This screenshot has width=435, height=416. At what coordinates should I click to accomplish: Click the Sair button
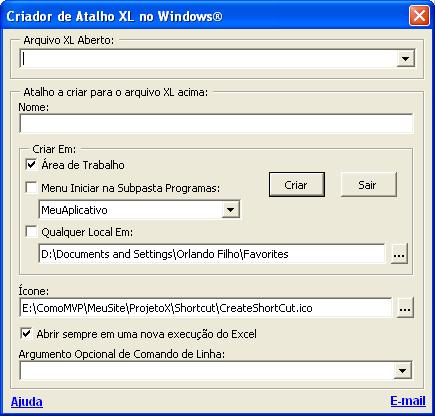coord(369,185)
